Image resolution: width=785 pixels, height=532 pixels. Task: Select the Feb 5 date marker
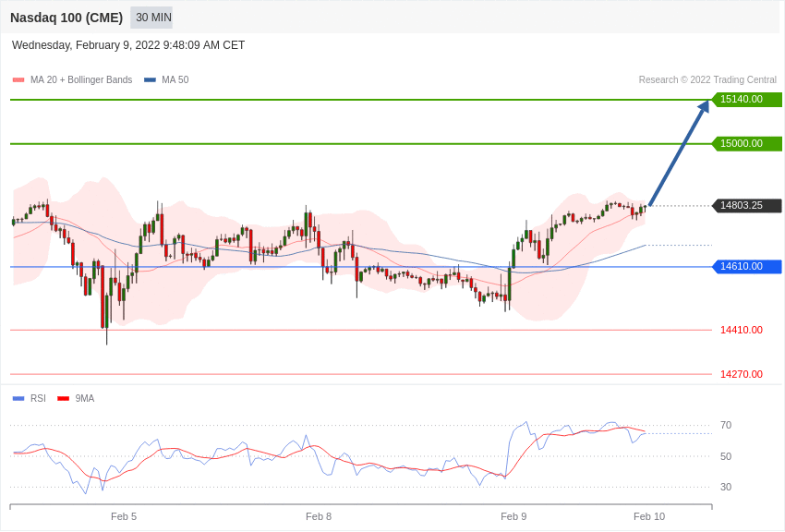click(x=124, y=516)
